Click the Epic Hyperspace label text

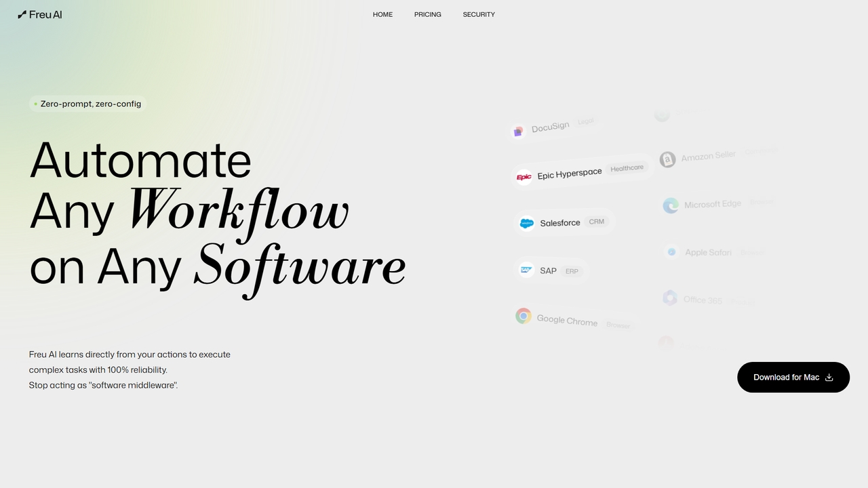[x=570, y=174]
